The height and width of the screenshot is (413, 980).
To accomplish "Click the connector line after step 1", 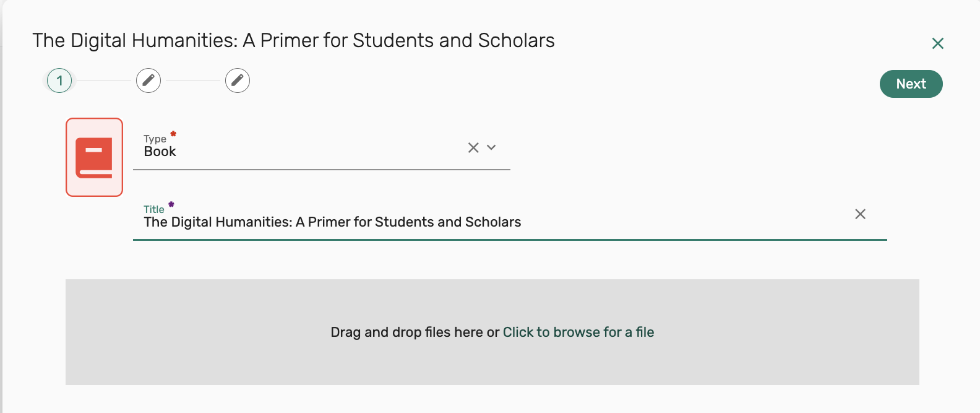I will [x=103, y=80].
